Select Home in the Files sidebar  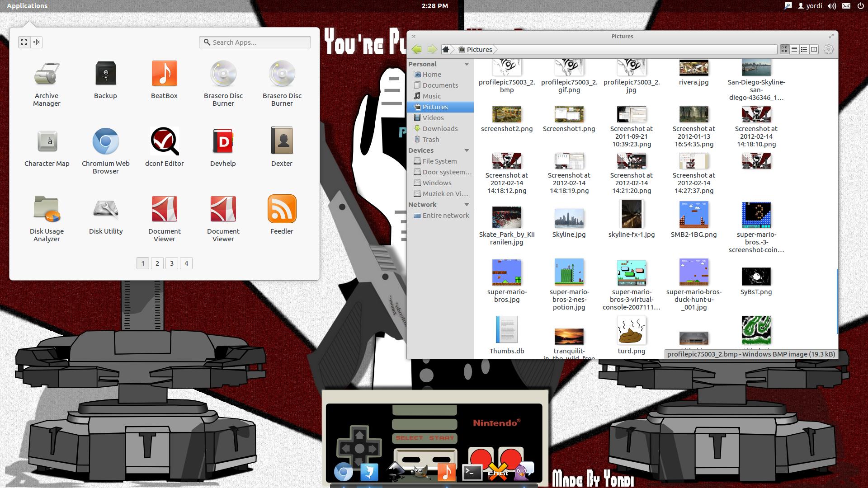(x=440, y=75)
